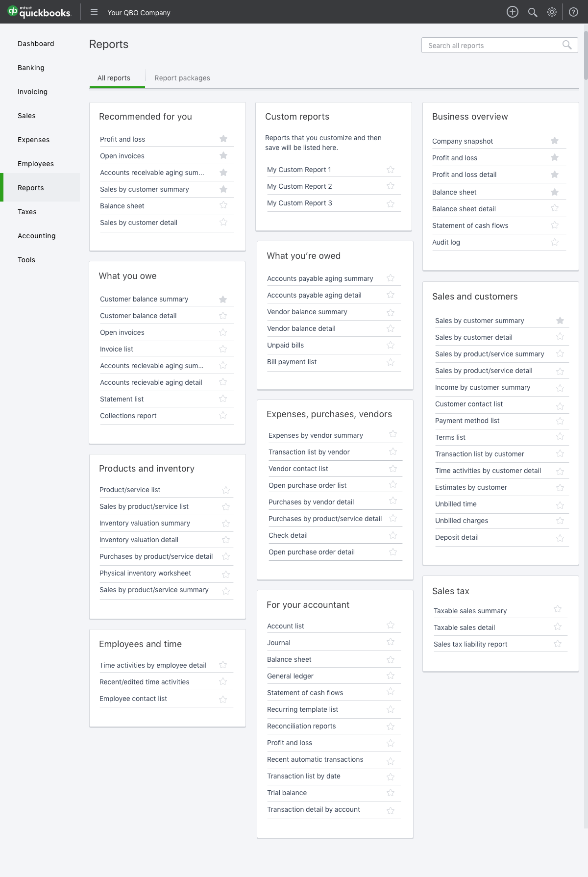Open the Statement of cash flows in Business overview
This screenshot has width=588, height=877.
[x=470, y=226]
